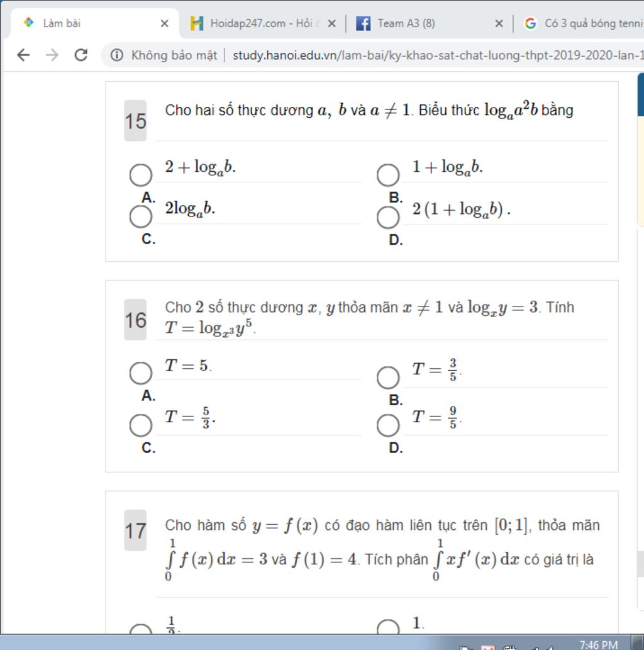Click question number 15 badge
The width and height of the screenshot is (644, 650).
coord(135,121)
